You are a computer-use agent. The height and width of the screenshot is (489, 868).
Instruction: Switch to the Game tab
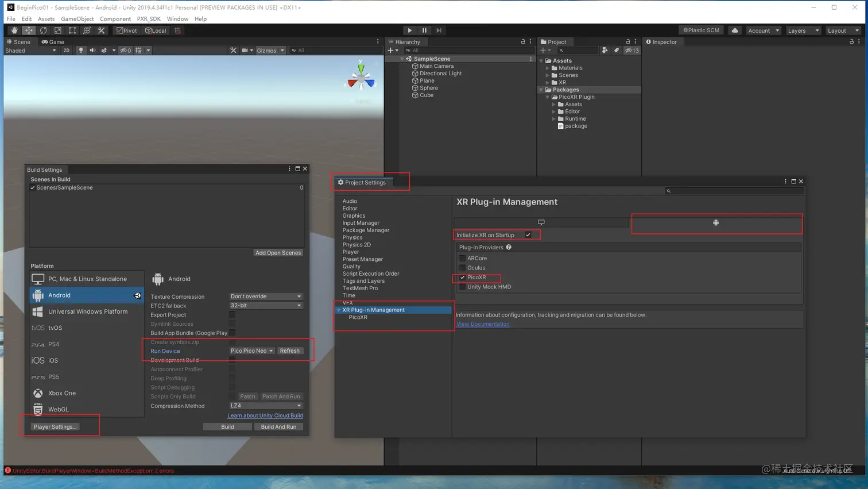tap(53, 42)
